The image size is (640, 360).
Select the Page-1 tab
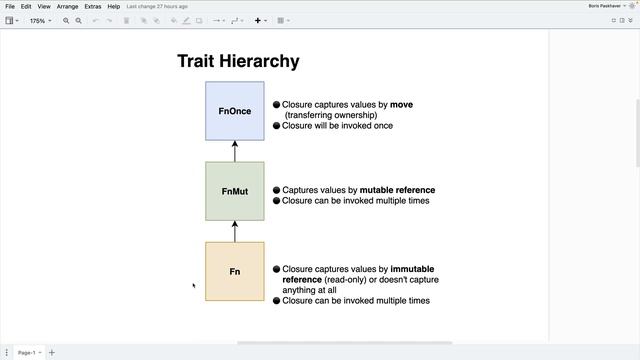(29, 352)
